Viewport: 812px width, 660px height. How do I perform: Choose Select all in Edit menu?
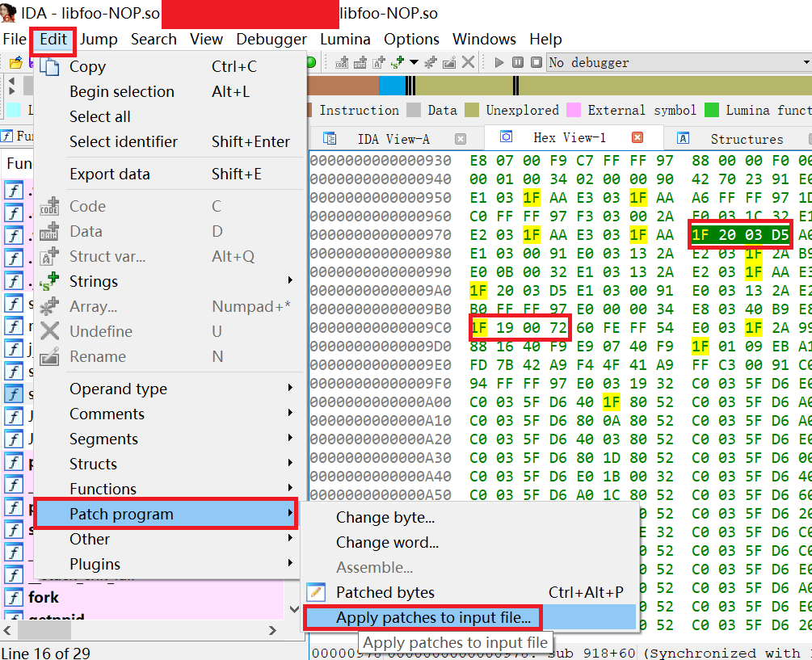[169, 117]
